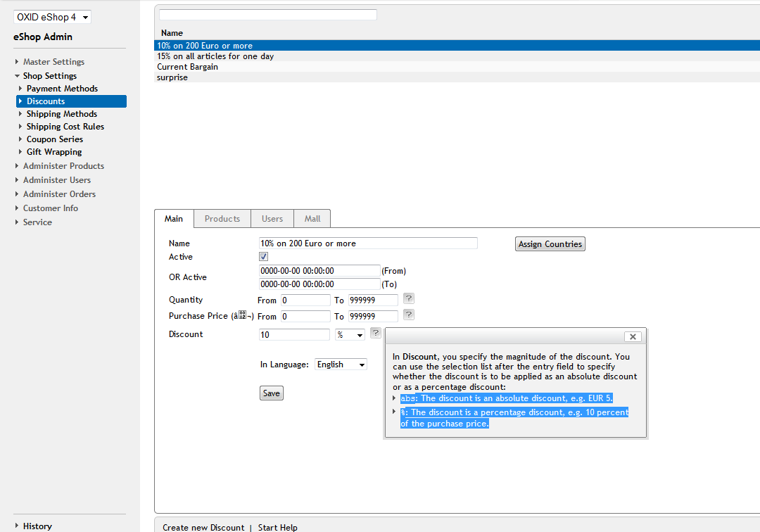760x532 pixels.
Task: Select '15% on all articles for one day'
Action: [215, 56]
